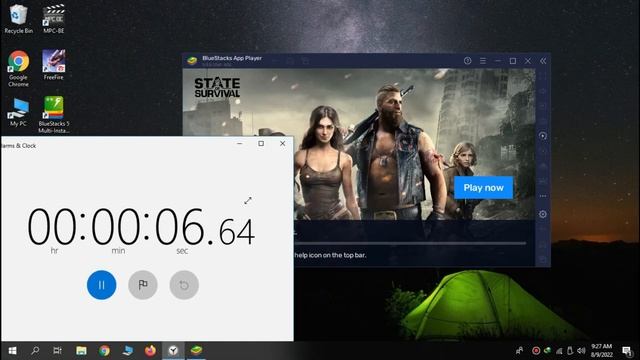Open BlueStacks help icon in title bar
Screen dimensions: 640x360
[x=467, y=61]
